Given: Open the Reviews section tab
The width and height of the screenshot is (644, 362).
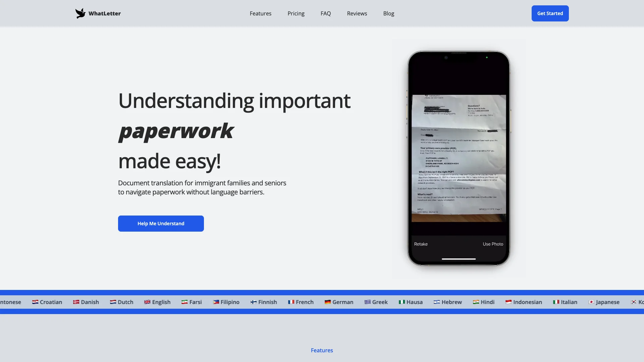Looking at the screenshot, I should click(x=357, y=13).
